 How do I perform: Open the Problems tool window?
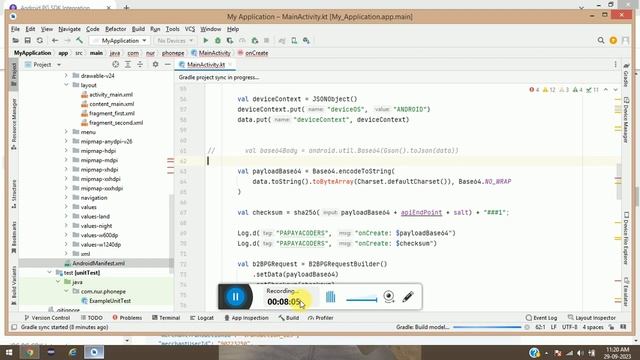click(127, 318)
